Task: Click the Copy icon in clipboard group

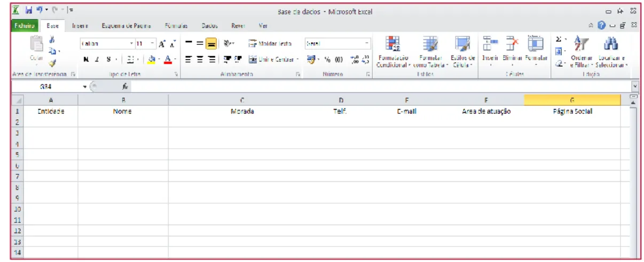Action: (x=52, y=50)
